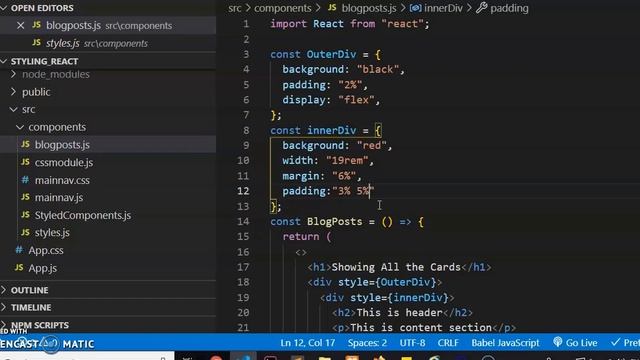Open mainnav.js file

[x=59, y=198]
